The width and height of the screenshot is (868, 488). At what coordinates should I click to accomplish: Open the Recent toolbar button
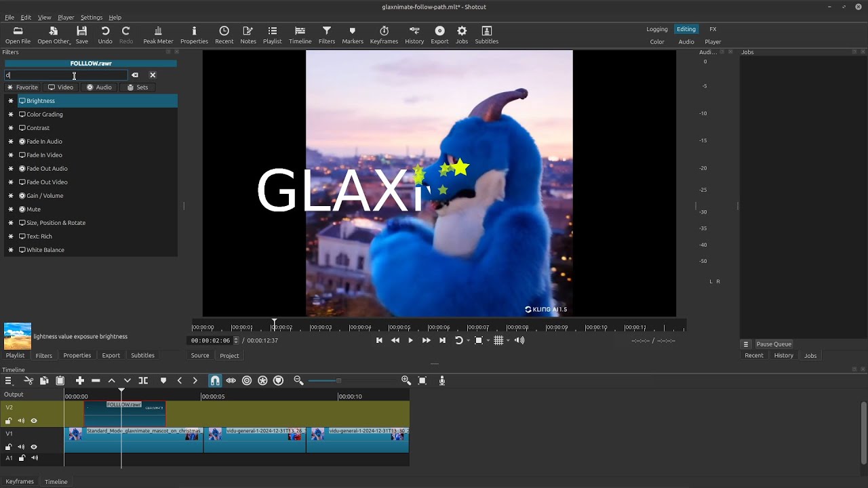point(224,35)
